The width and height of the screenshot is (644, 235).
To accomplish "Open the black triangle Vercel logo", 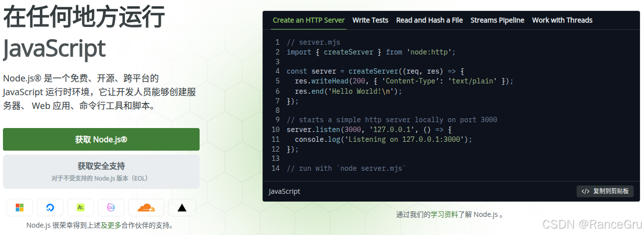I will (182, 208).
